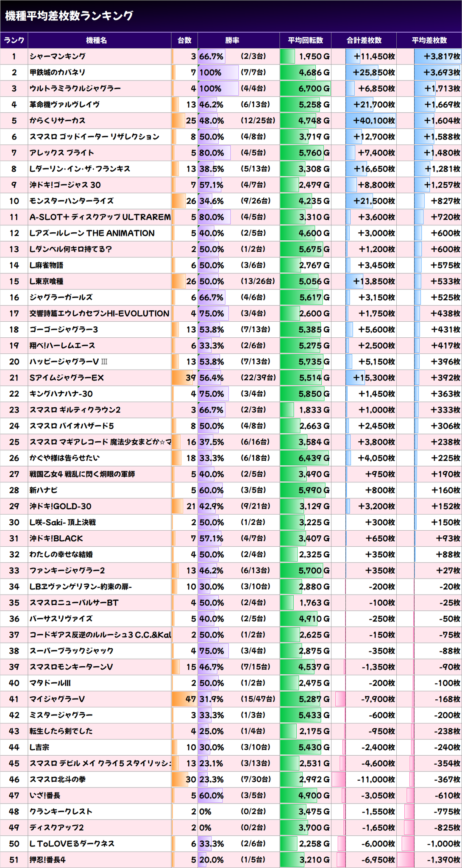Screen dimensions: 462x868
Task: Click average difference +3,817枚
Action: click(x=442, y=56)
